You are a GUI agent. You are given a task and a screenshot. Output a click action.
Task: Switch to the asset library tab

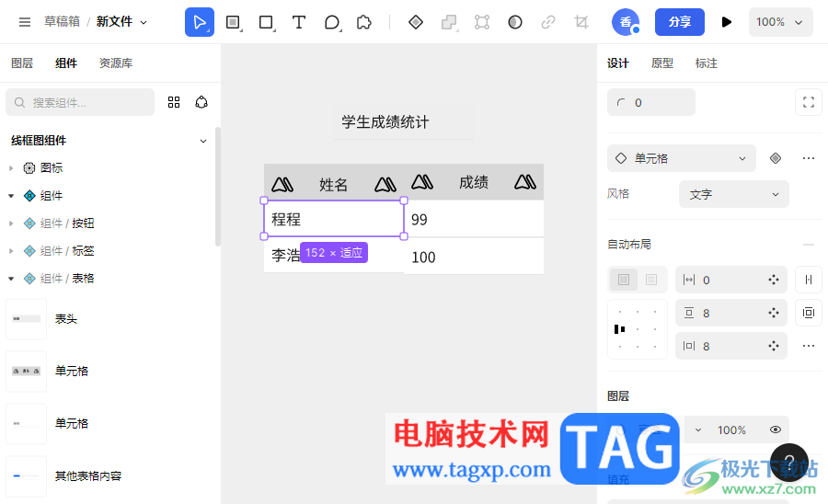click(116, 63)
